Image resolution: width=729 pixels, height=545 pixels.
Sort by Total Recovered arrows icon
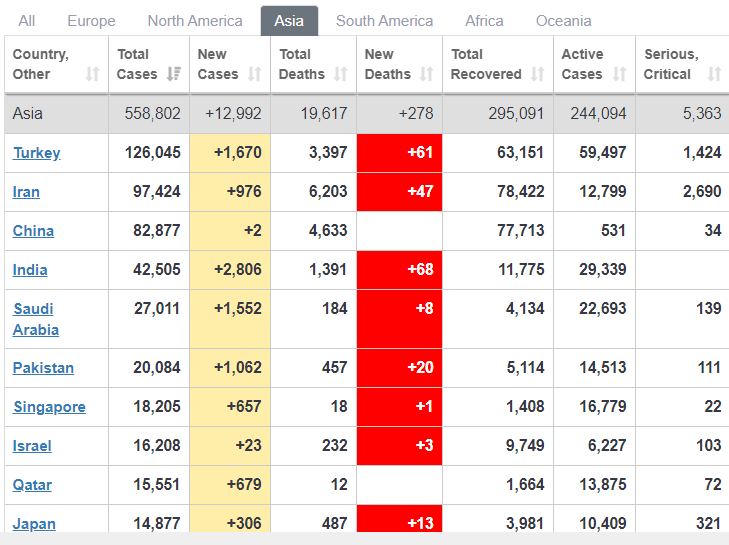click(x=538, y=74)
